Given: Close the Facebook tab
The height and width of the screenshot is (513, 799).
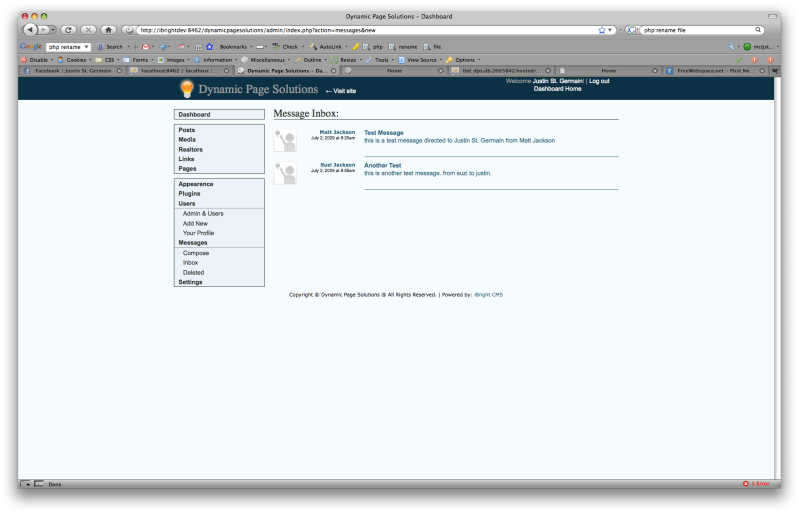Looking at the screenshot, I should [x=119, y=71].
